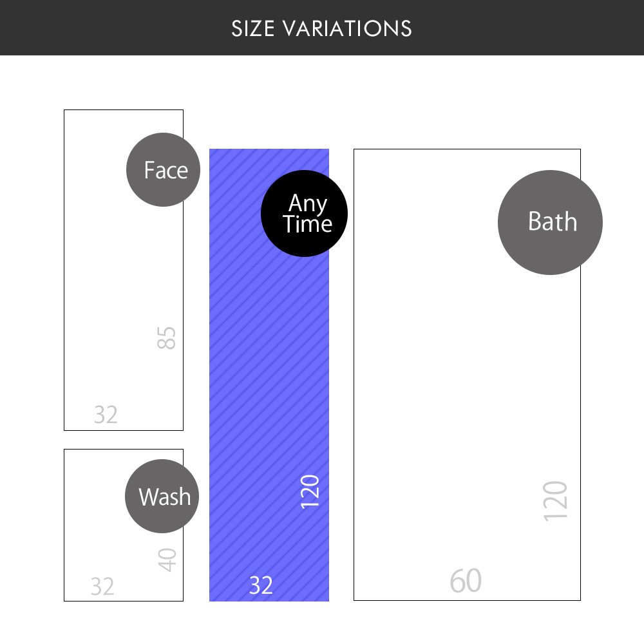This screenshot has width=644, height=644.
Task: Click the word Any in black badge
Action: click(x=308, y=204)
